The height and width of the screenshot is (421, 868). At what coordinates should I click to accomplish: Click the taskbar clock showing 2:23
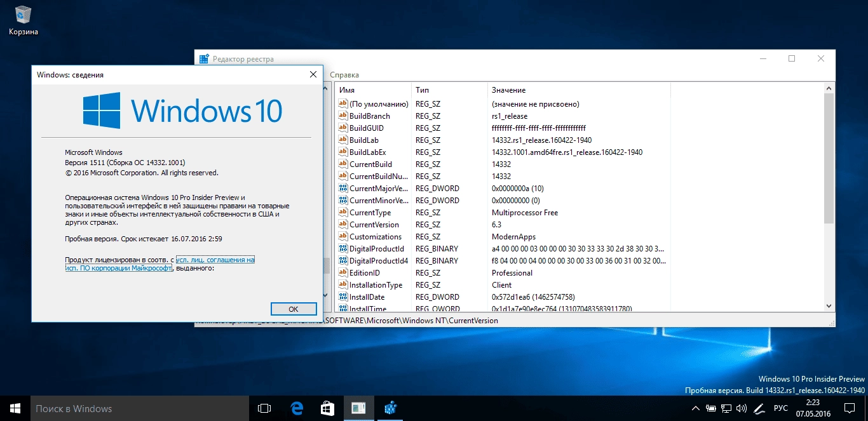tap(812, 408)
